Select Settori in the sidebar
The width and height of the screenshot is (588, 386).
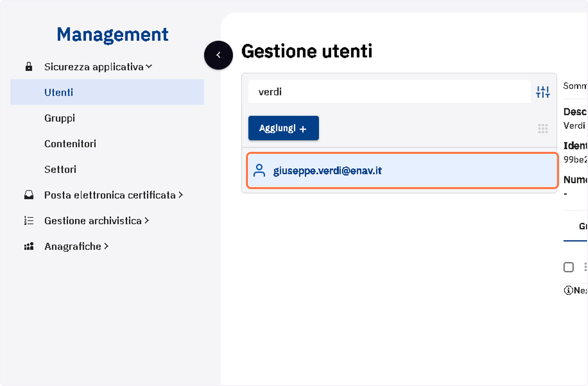[60, 169]
